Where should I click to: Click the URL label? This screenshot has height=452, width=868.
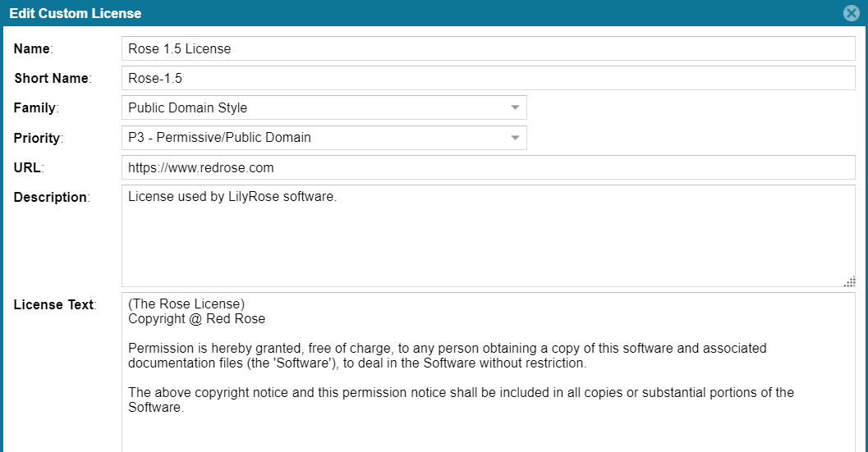pos(27,167)
